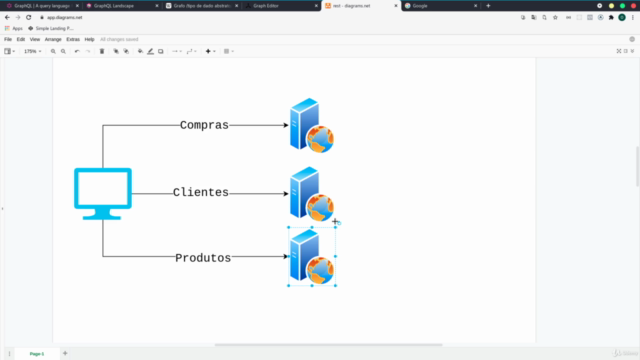Open the waypoints style dropdown
The width and height of the screenshot is (640, 360).
pyautogui.click(x=191, y=51)
